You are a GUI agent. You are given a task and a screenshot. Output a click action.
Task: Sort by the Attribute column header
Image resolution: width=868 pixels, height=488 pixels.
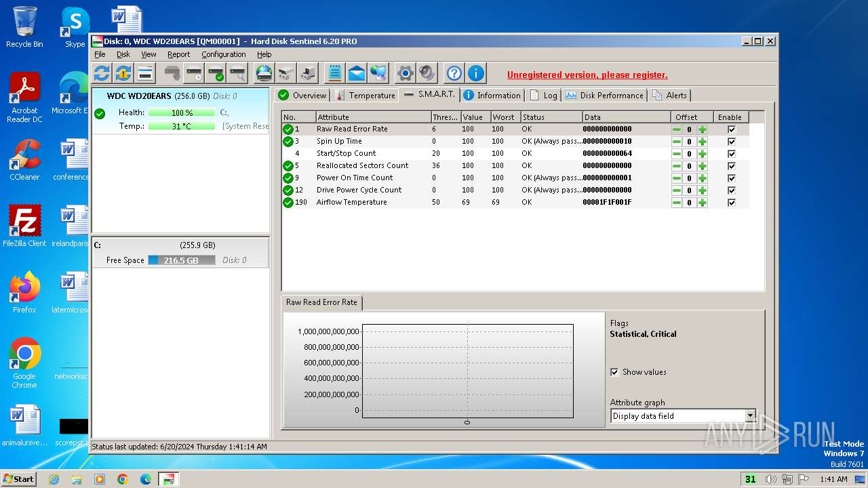point(373,117)
